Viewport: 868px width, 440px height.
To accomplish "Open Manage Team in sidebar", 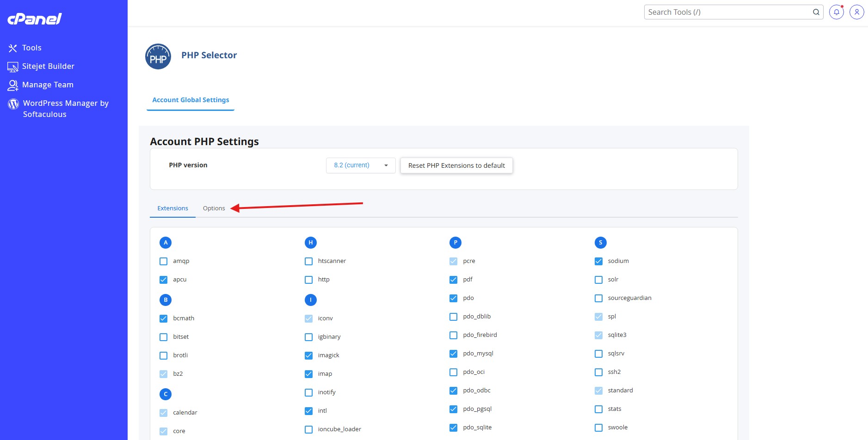I will point(41,85).
